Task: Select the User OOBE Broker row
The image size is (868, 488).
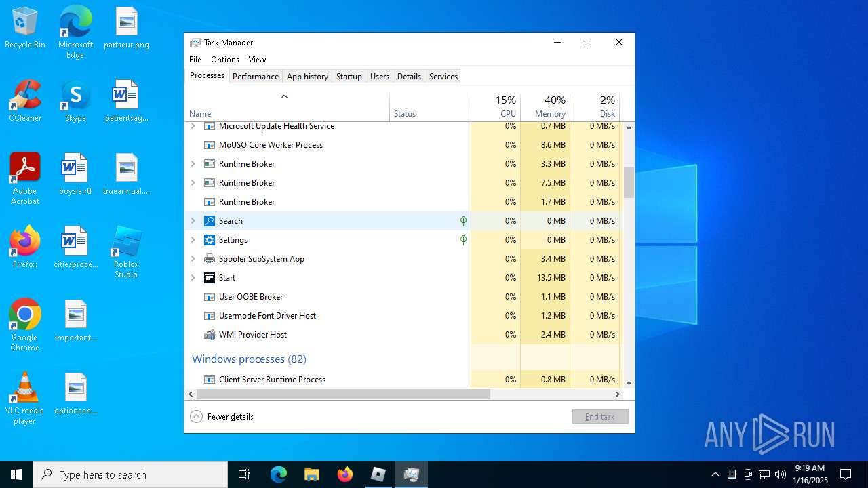Action: [x=404, y=297]
